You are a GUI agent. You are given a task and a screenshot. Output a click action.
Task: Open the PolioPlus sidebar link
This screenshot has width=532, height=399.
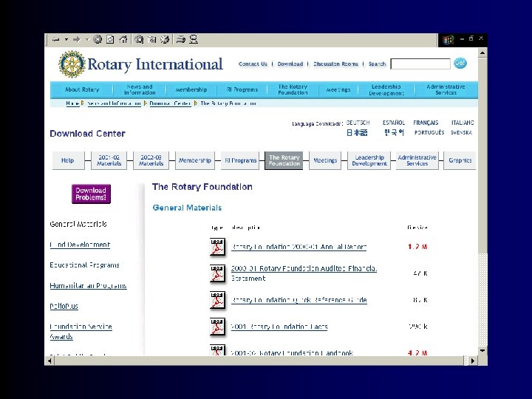pyautogui.click(x=64, y=306)
